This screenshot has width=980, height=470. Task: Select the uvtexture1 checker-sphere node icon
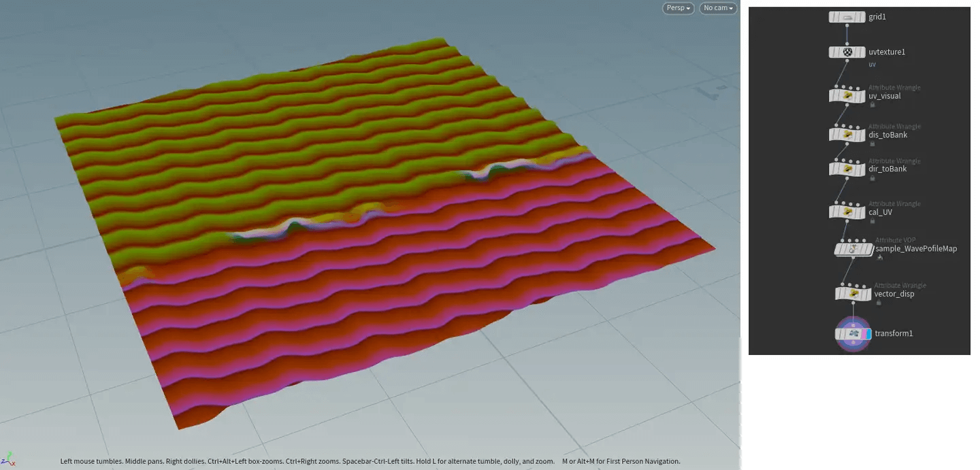pyautogui.click(x=847, y=52)
